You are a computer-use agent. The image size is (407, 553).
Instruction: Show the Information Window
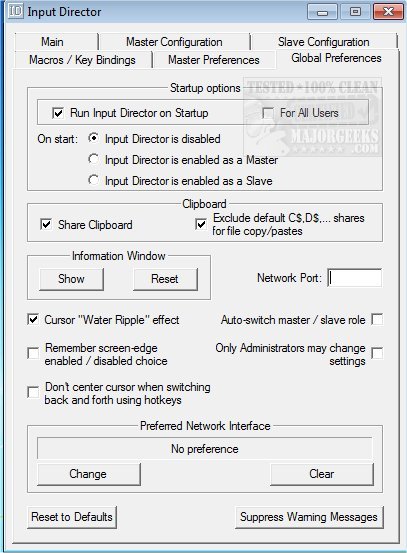71,279
